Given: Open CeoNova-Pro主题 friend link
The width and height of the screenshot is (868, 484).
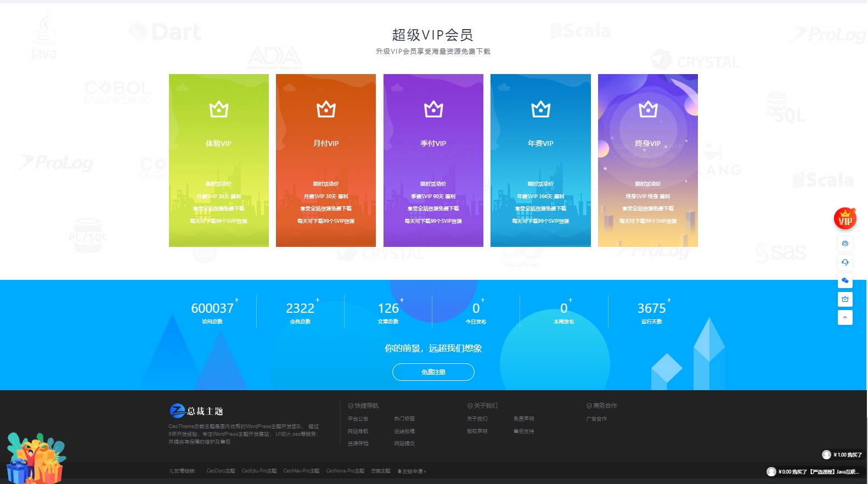Looking at the screenshot, I should tap(345, 471).
